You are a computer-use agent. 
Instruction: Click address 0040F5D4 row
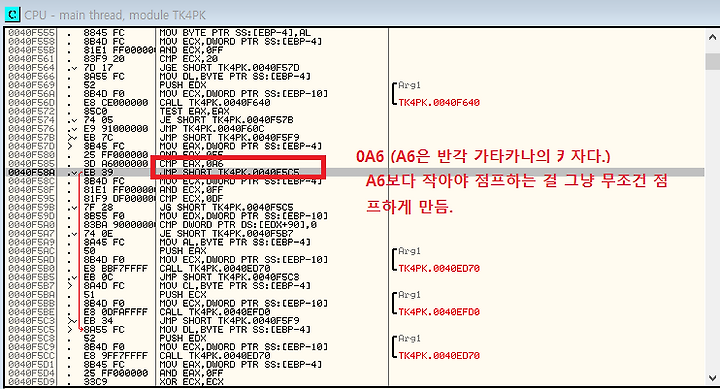(x=31, y=373)
